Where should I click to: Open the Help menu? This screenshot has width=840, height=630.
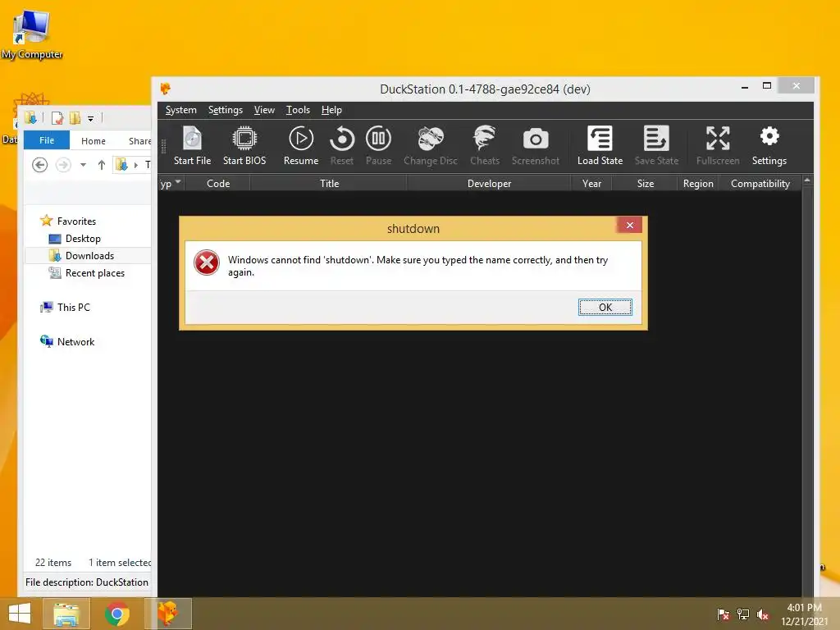tap(331, 110)
